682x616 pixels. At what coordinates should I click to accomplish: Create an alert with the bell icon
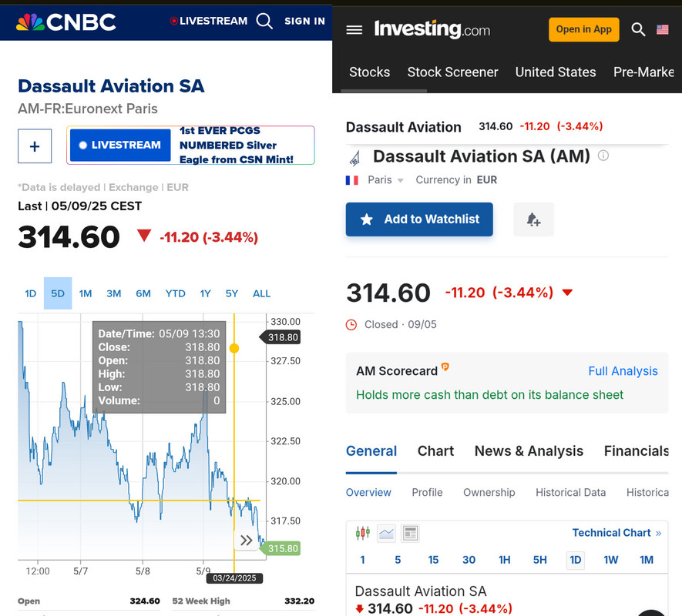(534, 219)
